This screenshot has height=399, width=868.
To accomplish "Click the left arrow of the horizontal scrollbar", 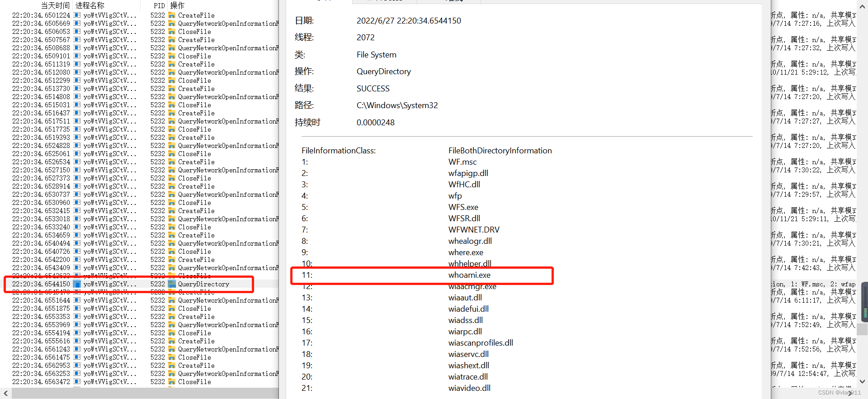I will pyautogui.click(x=5, y=393).
